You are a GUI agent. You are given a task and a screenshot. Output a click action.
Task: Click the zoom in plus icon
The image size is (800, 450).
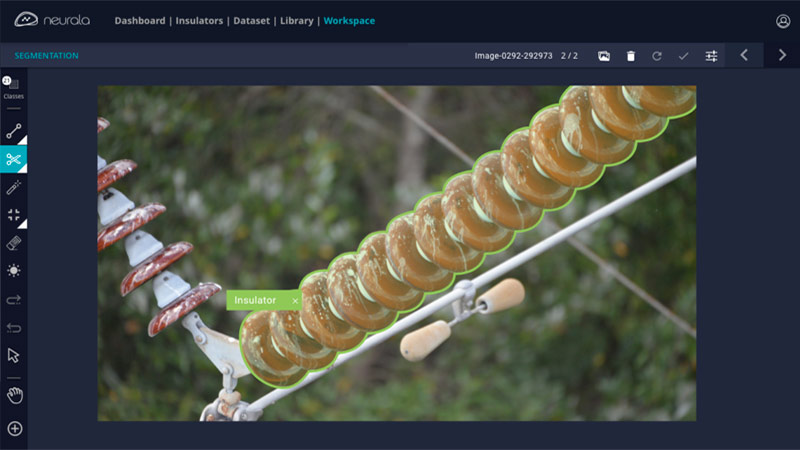(x=14, y=429)
